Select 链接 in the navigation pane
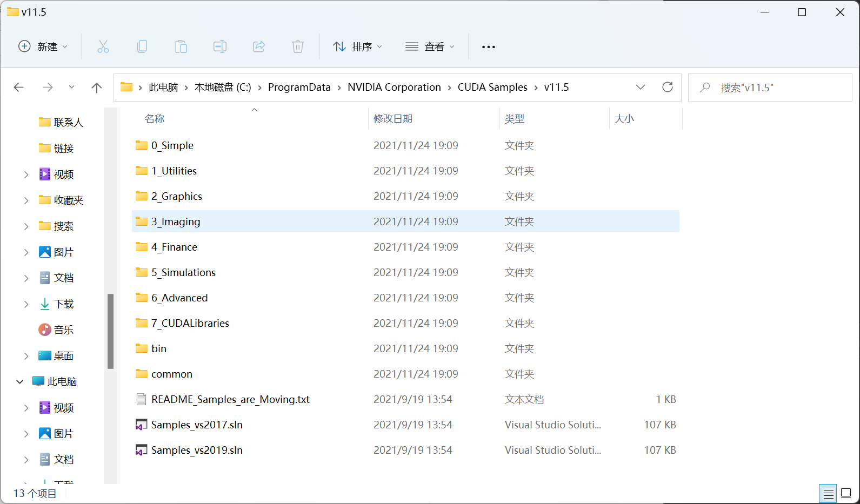 click(x=64, y=148)
